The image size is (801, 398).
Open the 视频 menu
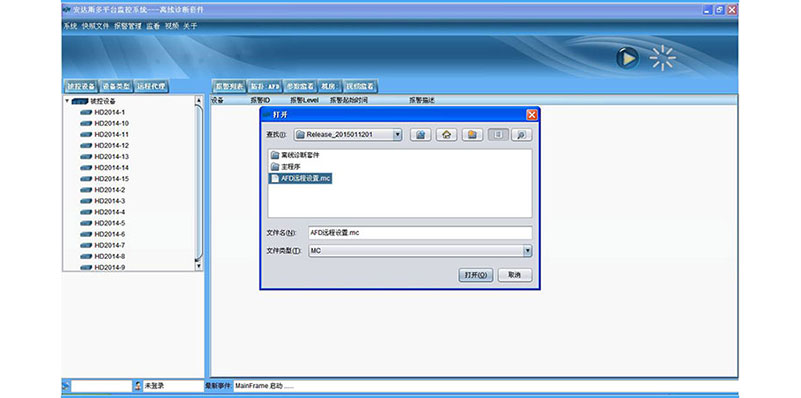[172, 26]
